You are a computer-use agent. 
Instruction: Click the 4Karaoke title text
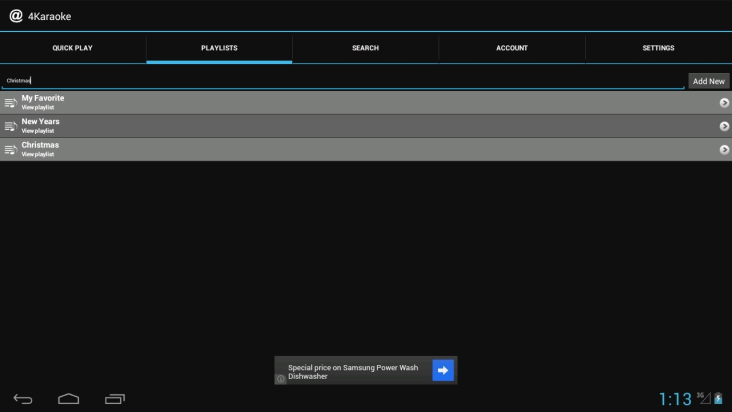point(49,16)
